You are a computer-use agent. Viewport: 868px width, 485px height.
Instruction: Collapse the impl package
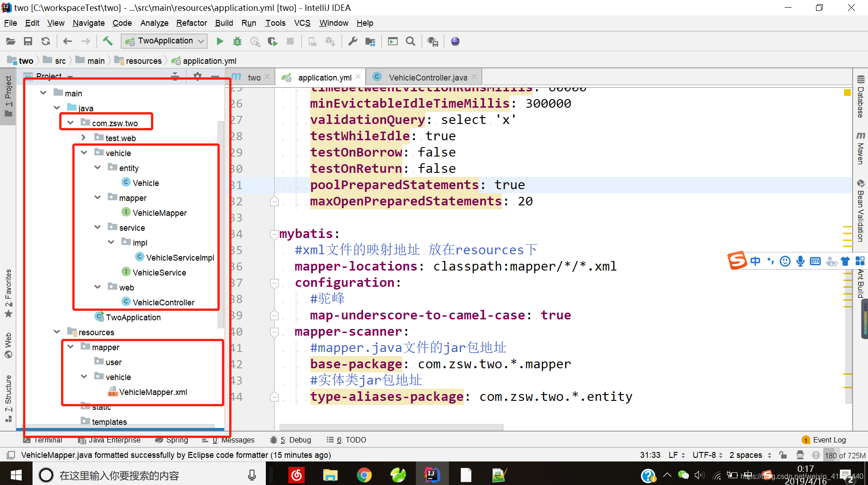tap(111, 242)
